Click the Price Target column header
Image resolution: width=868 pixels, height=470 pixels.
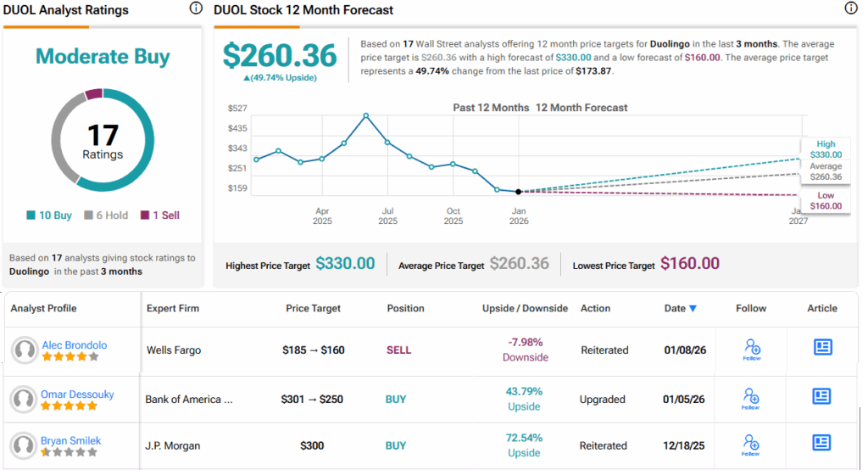tap(314, 309)
